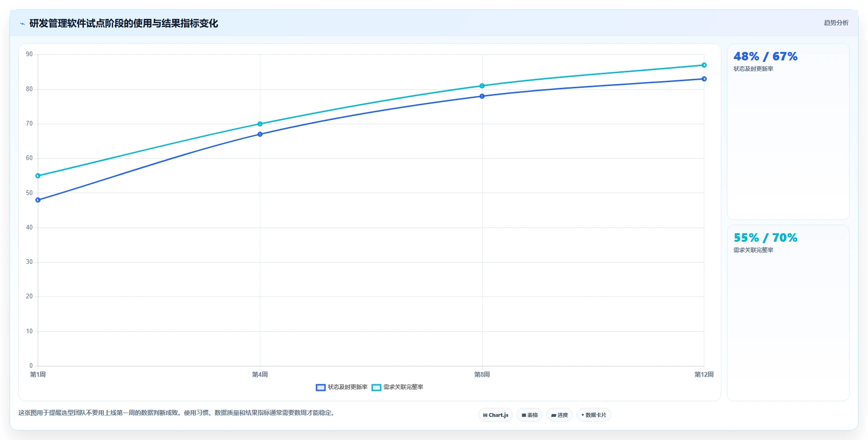Select blue line data point at 第8周
868x440 pixels.
[482, 96]
